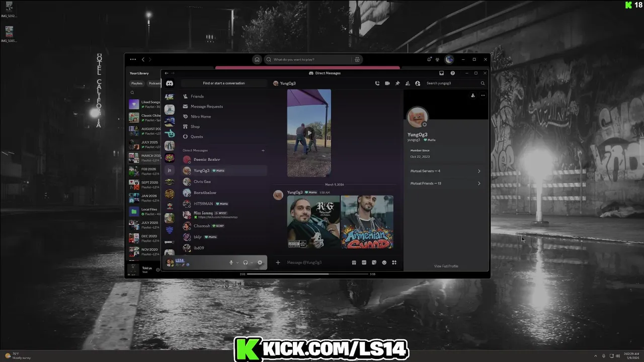
Task: Open DM with HIT59MAN
Action: 224,204
